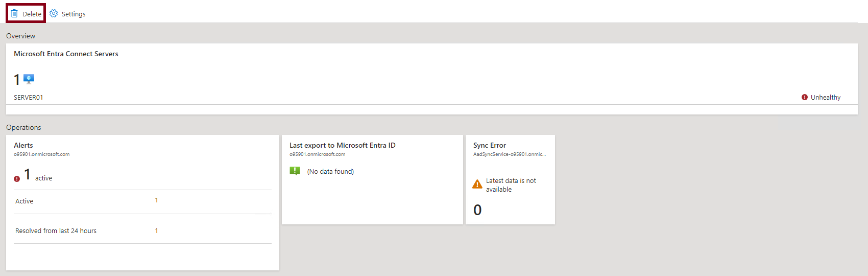Click the red active alert icon
The width and height of the screenshot is (868, 276).
(x=17, y=178)
